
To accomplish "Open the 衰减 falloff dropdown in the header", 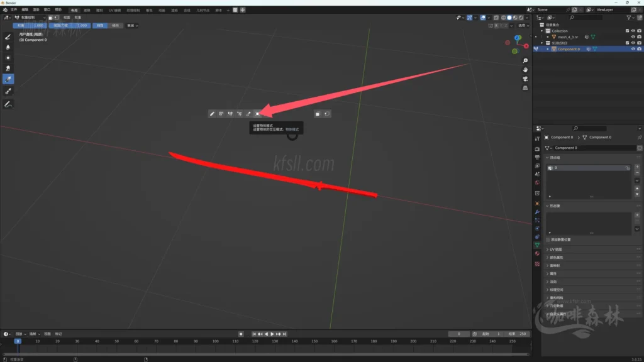I will [x=133, y=25].
